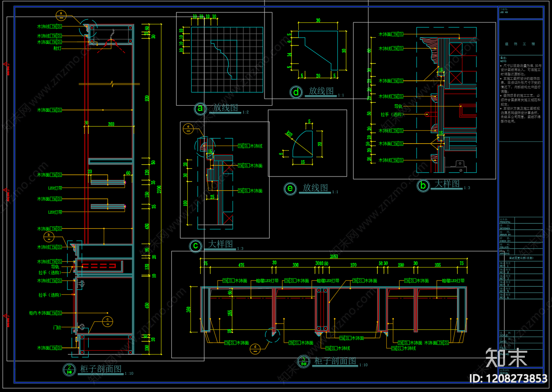
Task: Click the green 'e' circle marker
Action: click(x=290, y=189)
